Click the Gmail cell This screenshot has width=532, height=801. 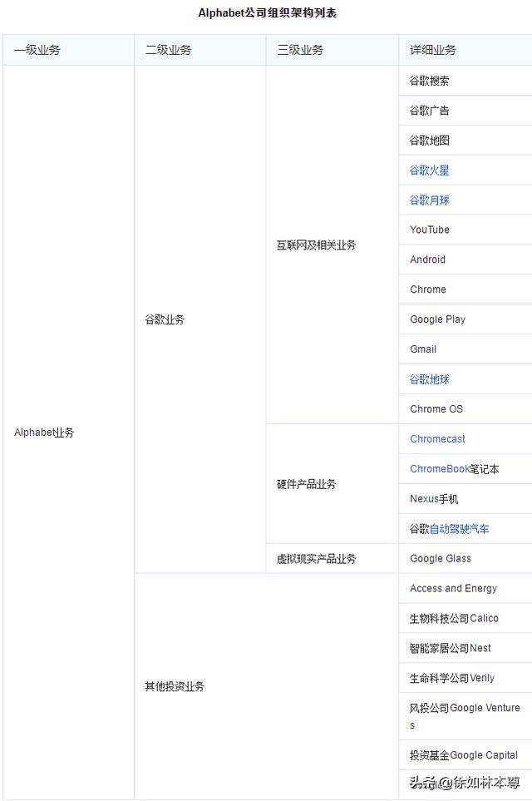(465, 349)
